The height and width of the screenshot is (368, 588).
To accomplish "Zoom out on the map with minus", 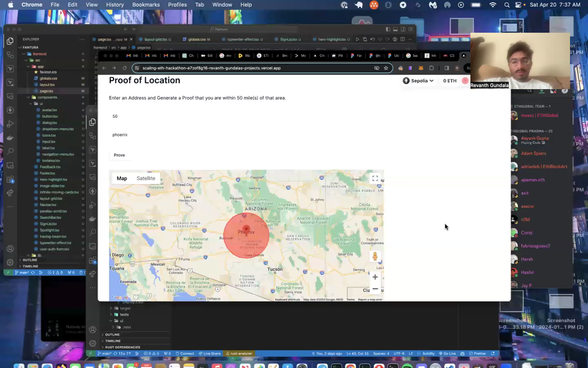I will coord(375,289).
